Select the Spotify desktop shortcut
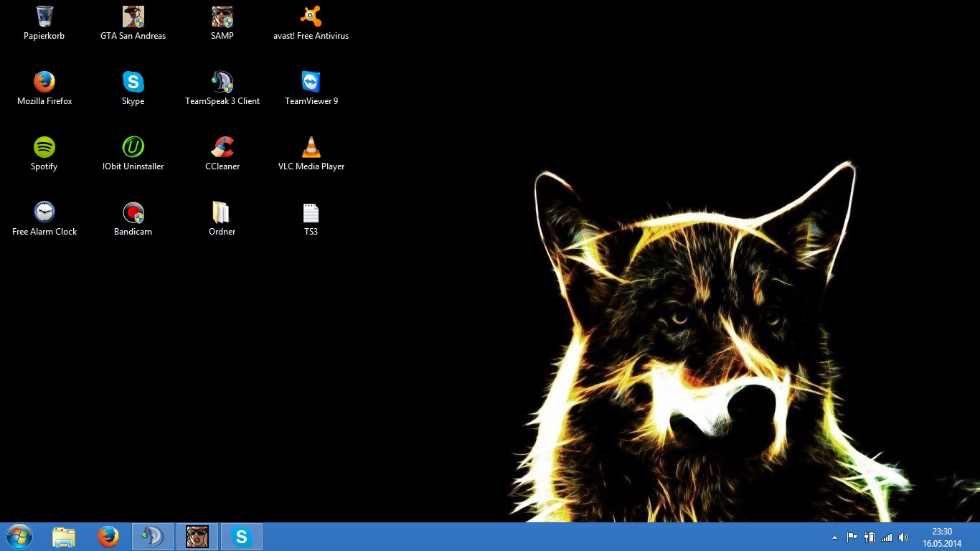980x551 pixels. [44, 147]
